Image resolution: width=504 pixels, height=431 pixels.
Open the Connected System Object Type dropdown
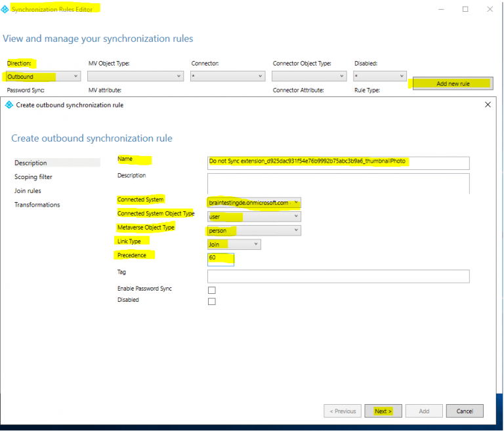pos(254,216)
